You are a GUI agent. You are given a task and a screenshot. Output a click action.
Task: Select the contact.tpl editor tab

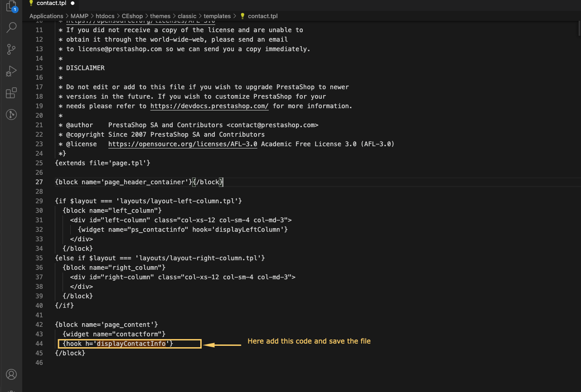[51, 3]
